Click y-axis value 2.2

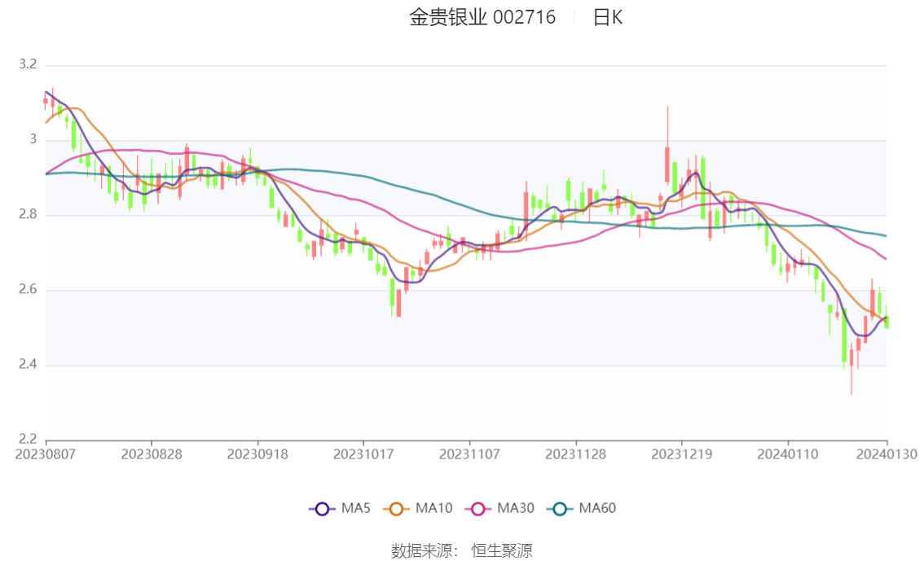[x=28, y=439]
